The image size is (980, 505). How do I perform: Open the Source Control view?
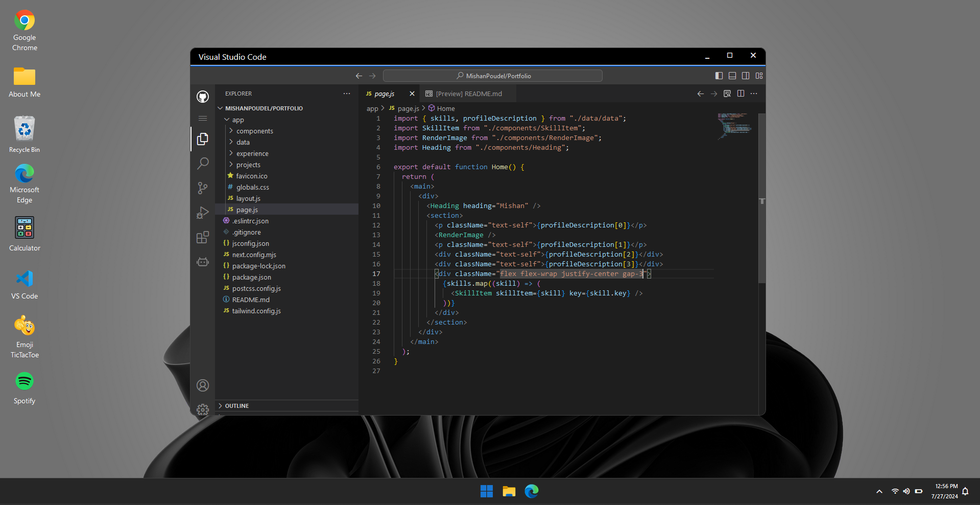coord(203,188)
